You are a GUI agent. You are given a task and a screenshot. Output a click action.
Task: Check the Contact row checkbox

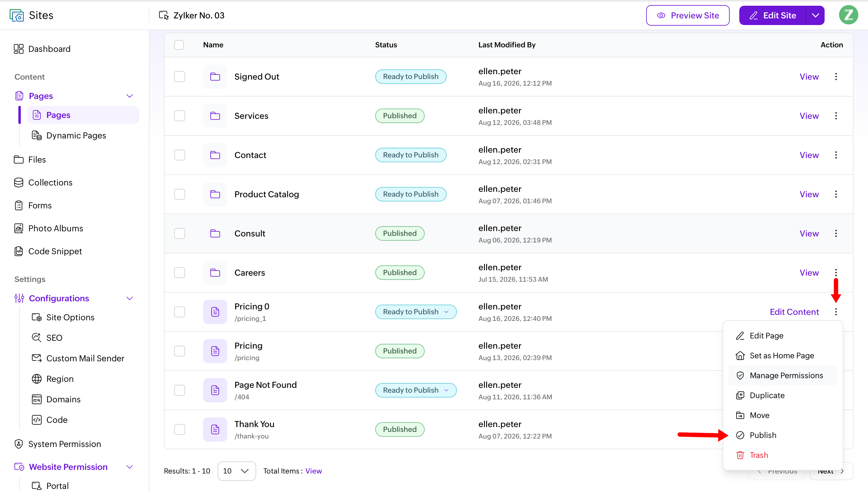pos(180,155)
